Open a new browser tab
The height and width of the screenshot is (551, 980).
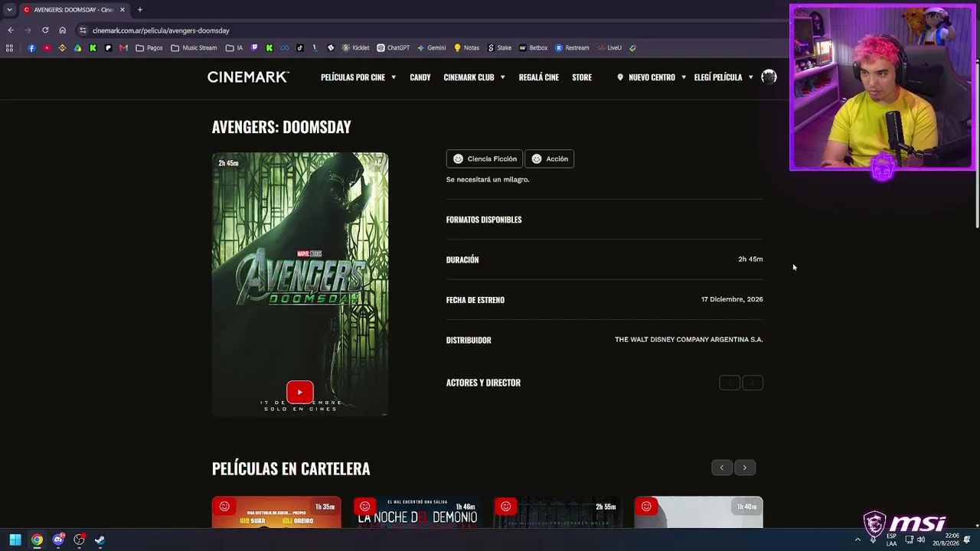pyautogui.click(x=139, y=10)
